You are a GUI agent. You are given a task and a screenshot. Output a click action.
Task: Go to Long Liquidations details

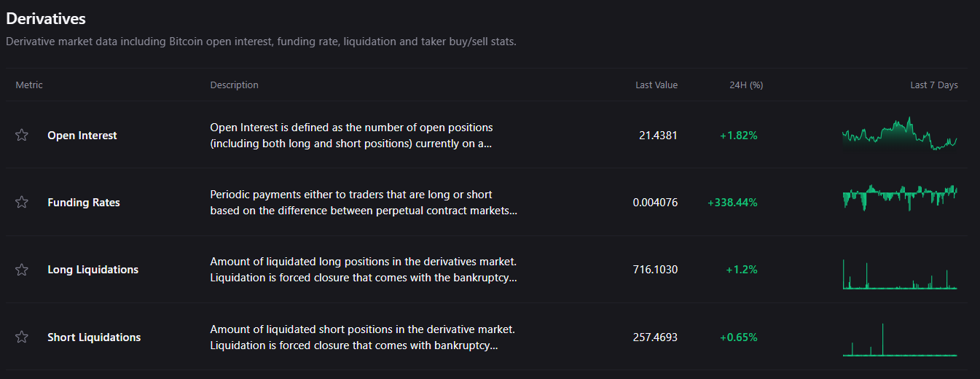click(93, 270)
